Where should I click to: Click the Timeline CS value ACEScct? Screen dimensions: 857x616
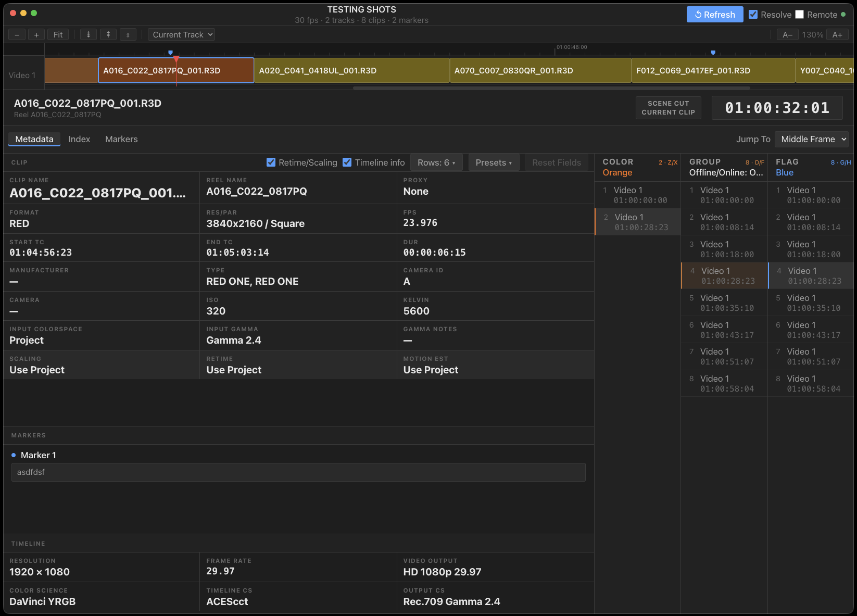click(x=227, y=602)
